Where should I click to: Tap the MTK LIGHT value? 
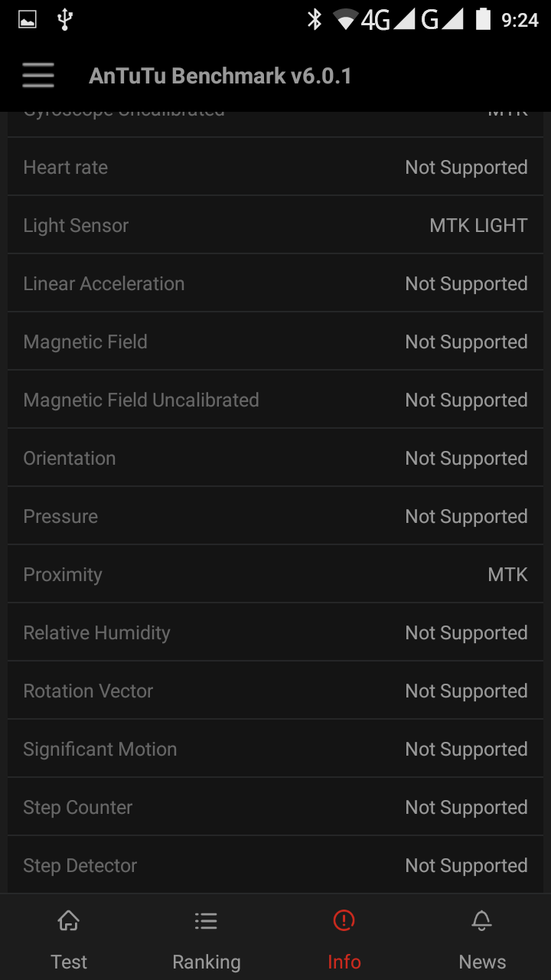478,226
